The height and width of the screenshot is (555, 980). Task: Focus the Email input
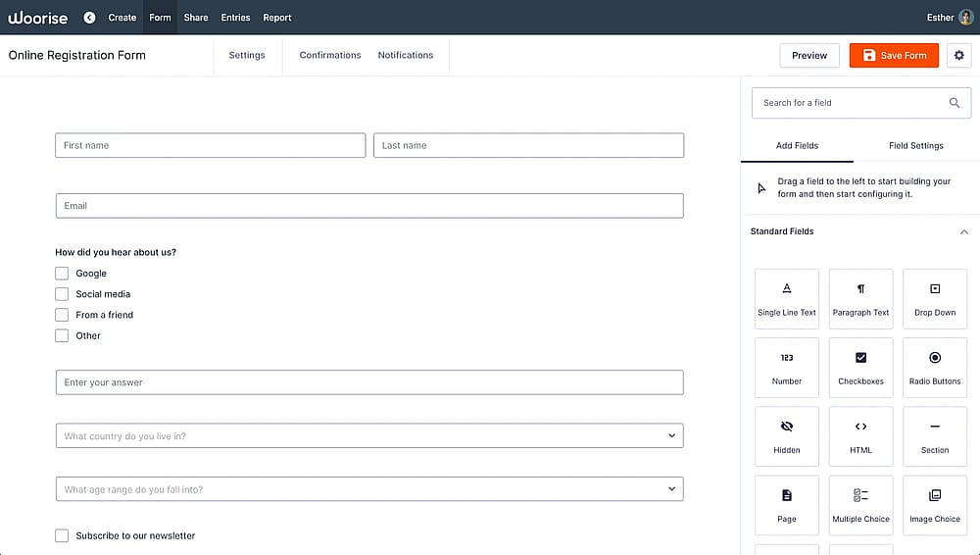[x=369, y=206]
